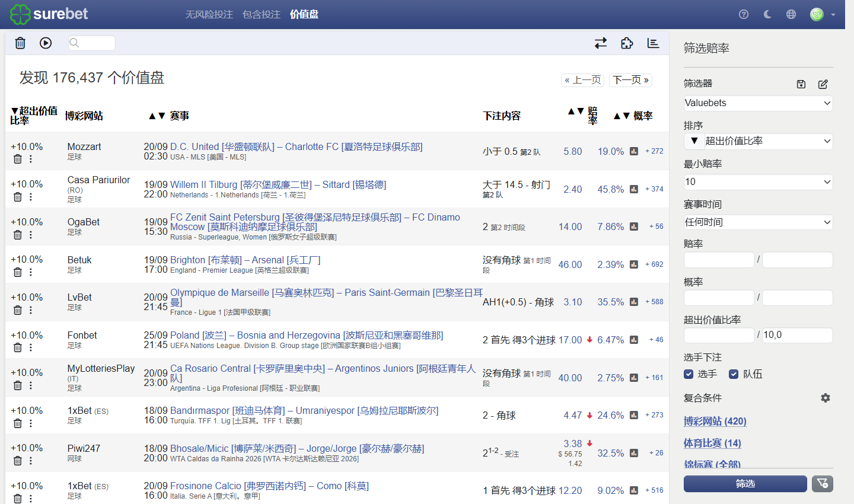Click the search input field
This screenshot has width=854, height=504.
91,43
